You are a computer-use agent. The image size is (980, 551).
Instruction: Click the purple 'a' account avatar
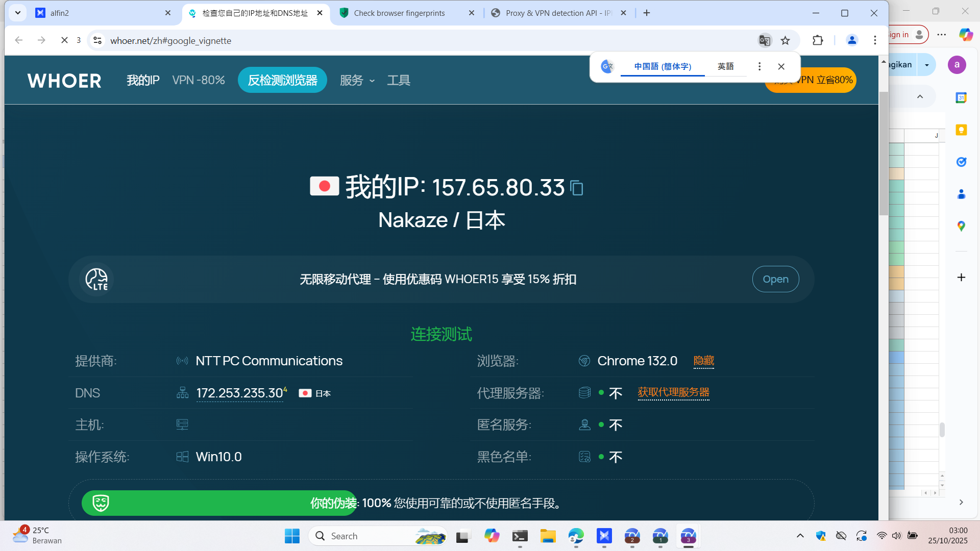[957, 65]
